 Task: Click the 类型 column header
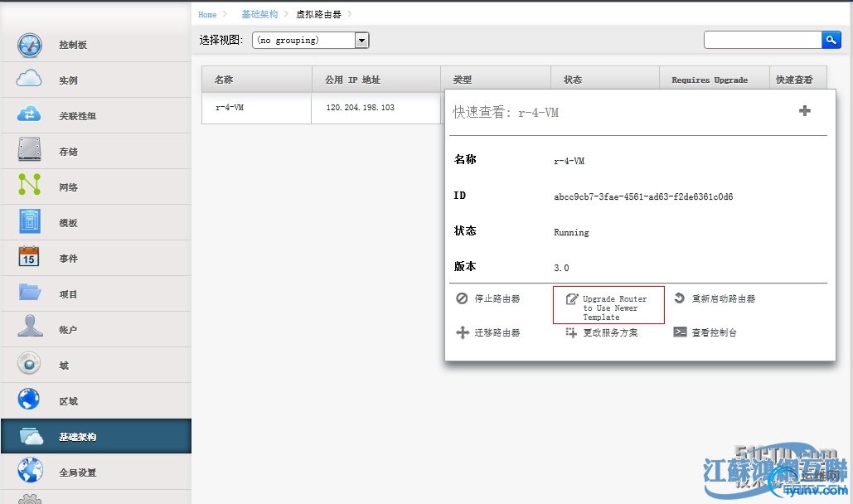coord(496,80)
